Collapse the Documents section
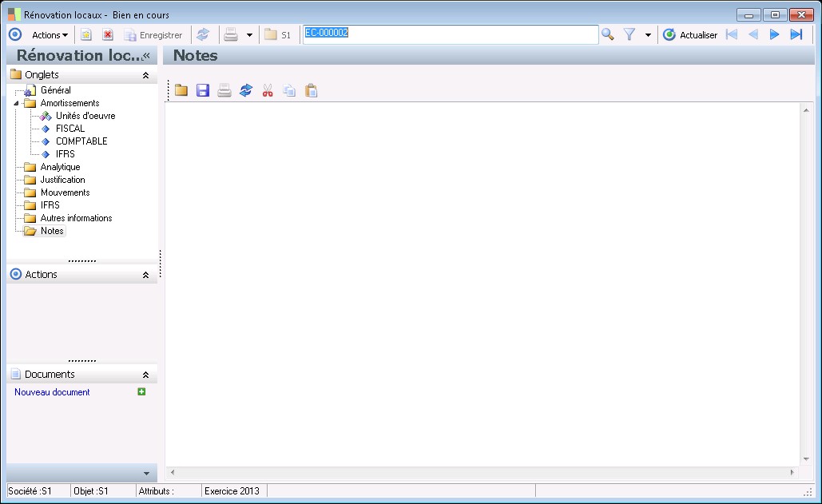This screenshot has width=822, height=504. click(145, 375)
